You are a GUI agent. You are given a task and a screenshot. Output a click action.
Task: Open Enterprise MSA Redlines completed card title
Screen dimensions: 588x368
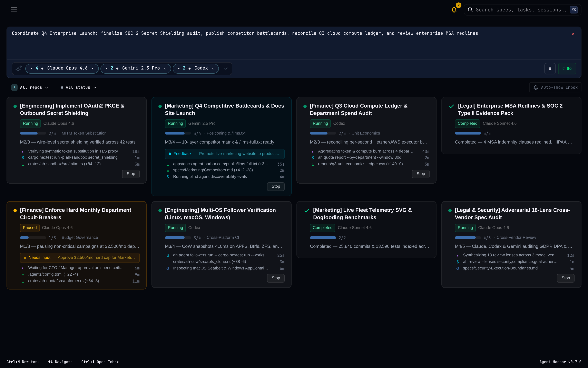pyautogui.click(x=510, y=110)
